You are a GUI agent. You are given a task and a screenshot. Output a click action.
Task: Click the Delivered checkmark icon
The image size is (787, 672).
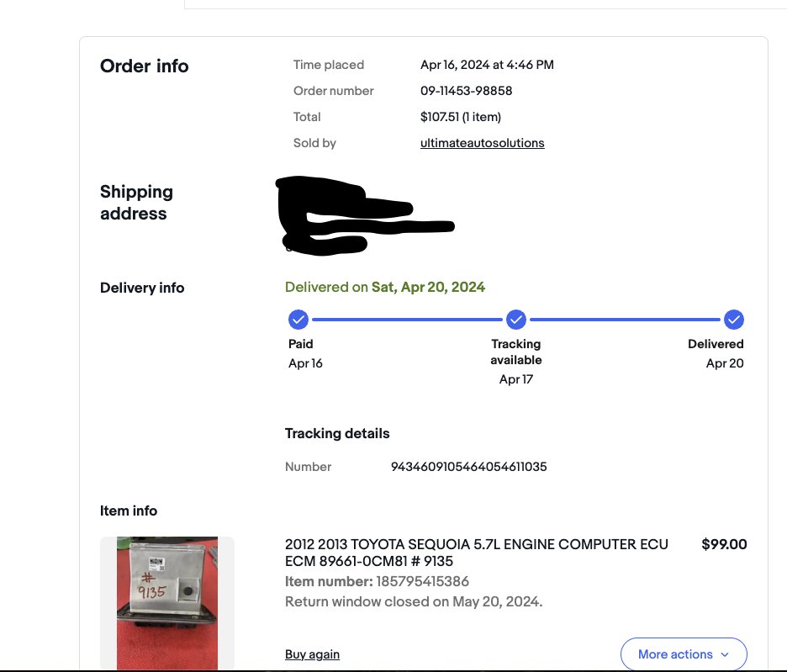coord(734,320)
